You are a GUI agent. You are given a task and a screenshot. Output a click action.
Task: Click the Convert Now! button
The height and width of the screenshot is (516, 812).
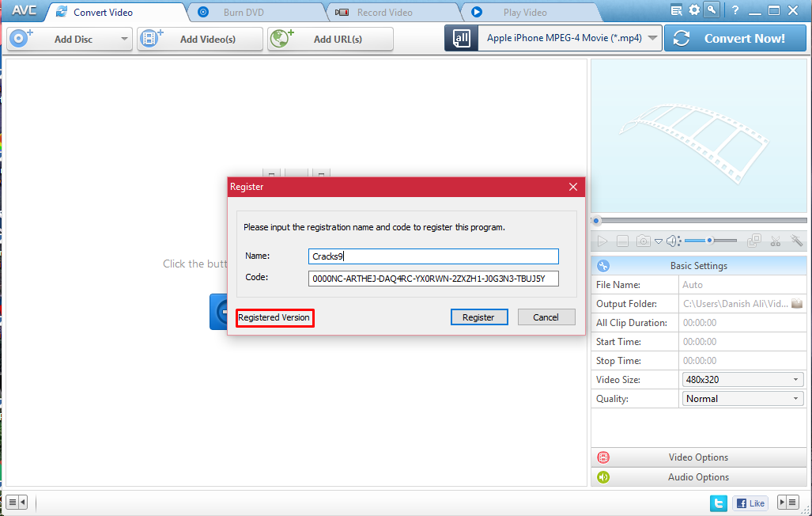pyautogui.click(x=735, y=38)
